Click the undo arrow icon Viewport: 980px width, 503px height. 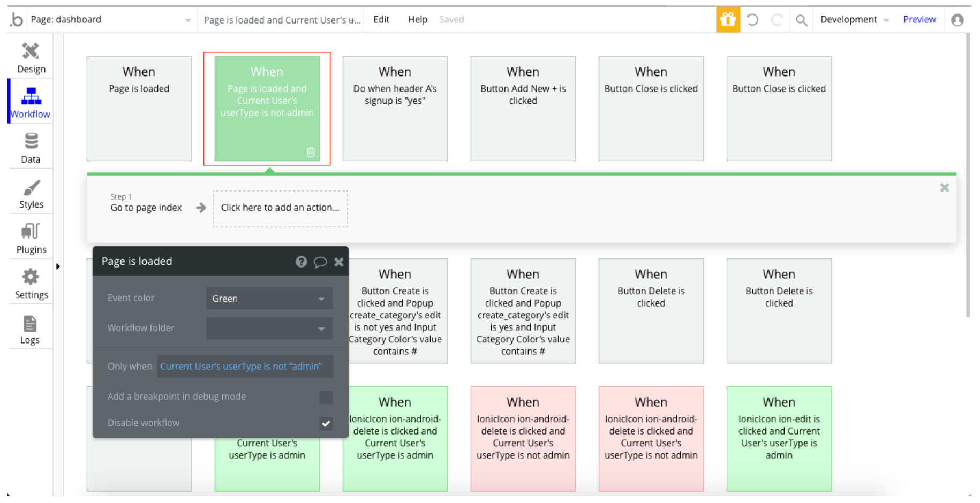[752, 20]
